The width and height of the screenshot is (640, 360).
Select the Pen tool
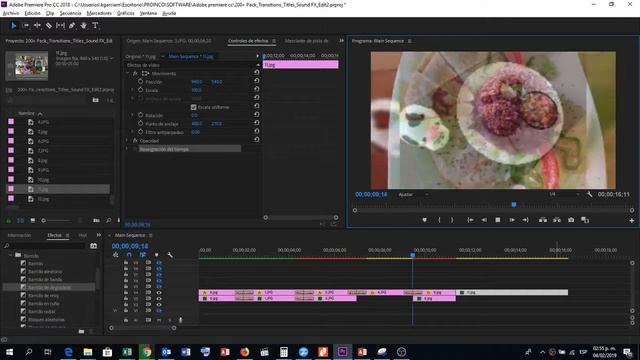click(x=72, y=26)
